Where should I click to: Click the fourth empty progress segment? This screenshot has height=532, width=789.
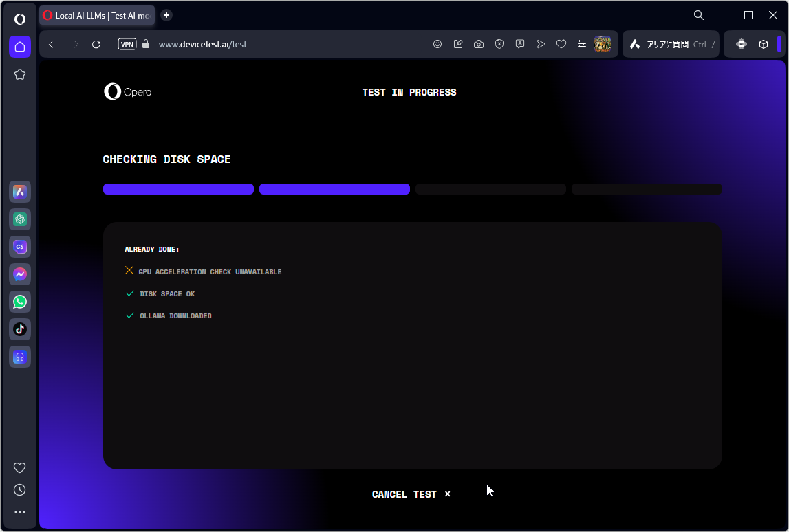[647, 189]
